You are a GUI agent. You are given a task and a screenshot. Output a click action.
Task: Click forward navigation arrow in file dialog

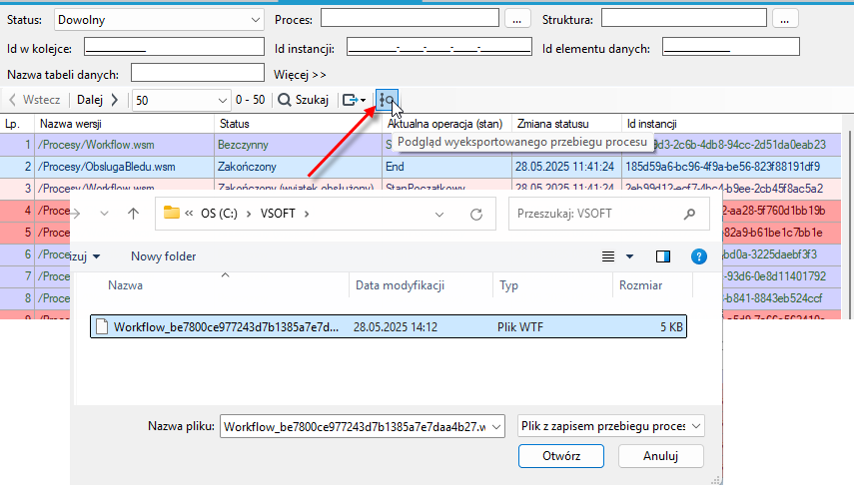point(76,214)
